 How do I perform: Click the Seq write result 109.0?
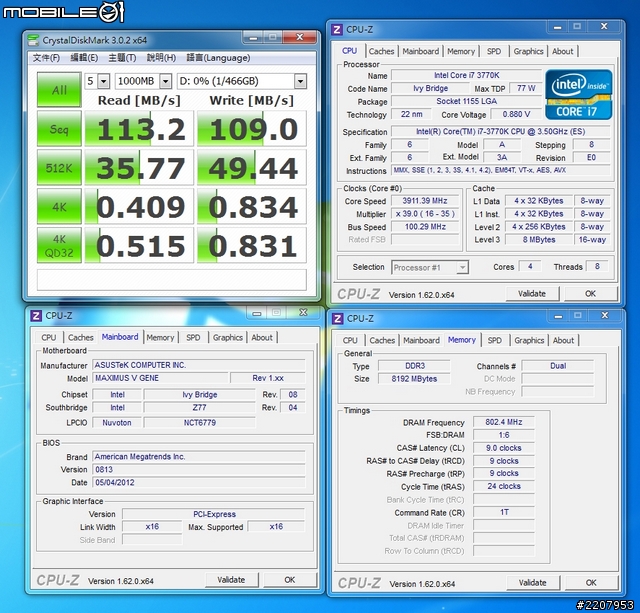[x=252, y=129]
